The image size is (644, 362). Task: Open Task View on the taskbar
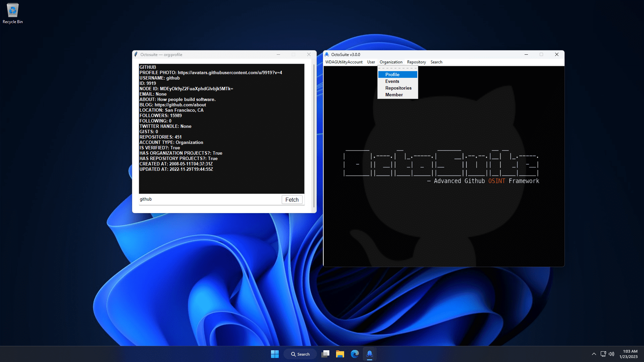point(325,354)
